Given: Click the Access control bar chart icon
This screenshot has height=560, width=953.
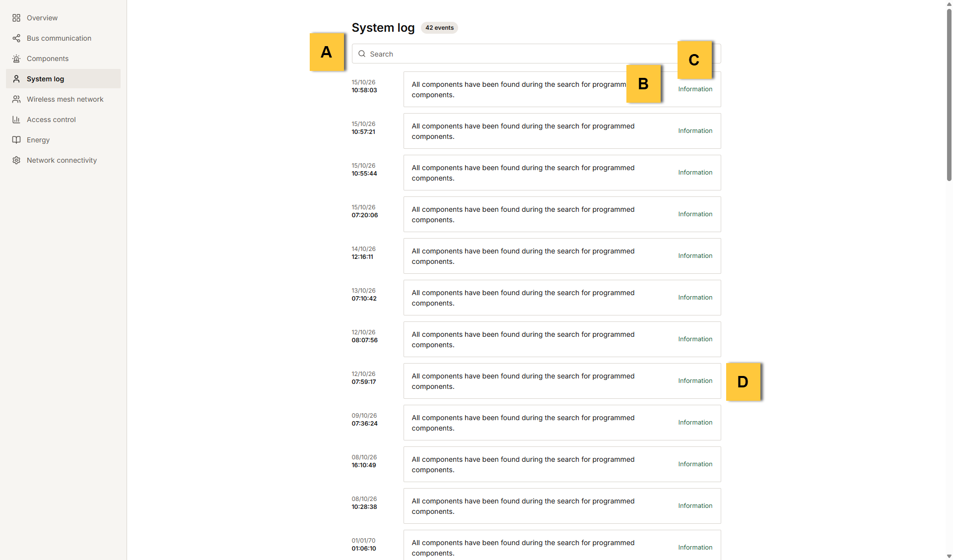Looking at the screenshot, I should pos(16,120).
